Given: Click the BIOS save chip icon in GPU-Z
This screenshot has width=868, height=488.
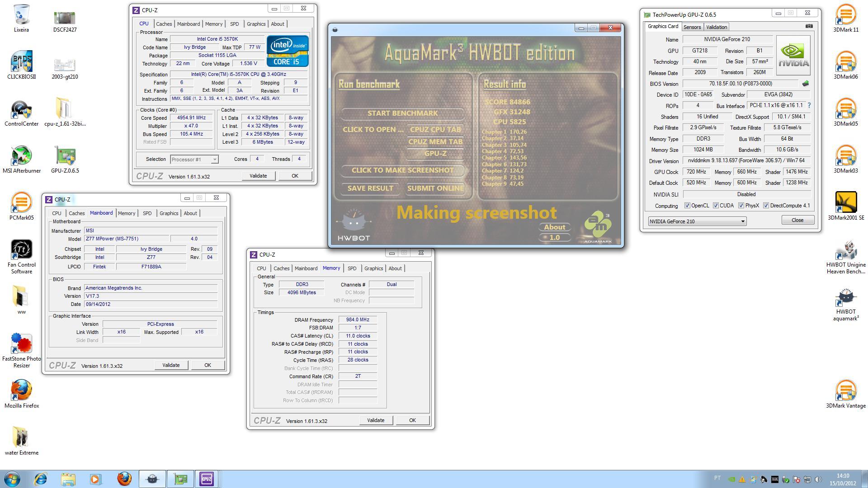Looking at the screenshot, I should [x=805, y=84].
